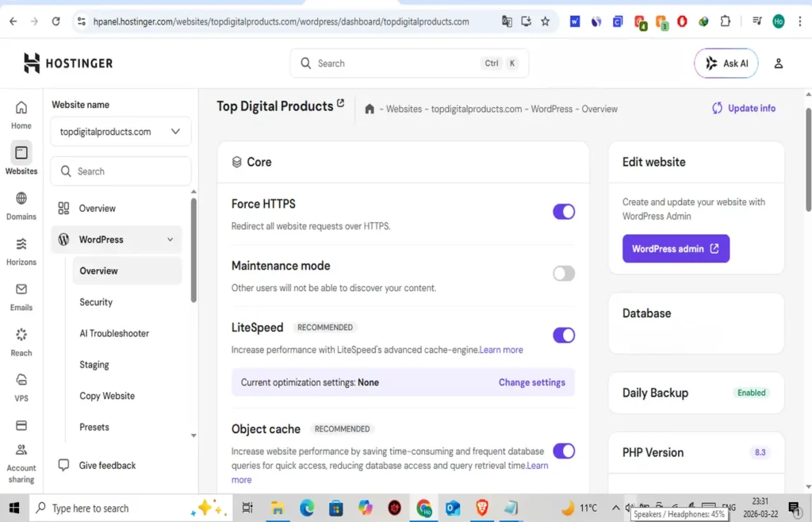The height and width of the screenshot is (522, 812).
Task: Toggle the LiteSpeed switch
Action: tap(564, 335)
